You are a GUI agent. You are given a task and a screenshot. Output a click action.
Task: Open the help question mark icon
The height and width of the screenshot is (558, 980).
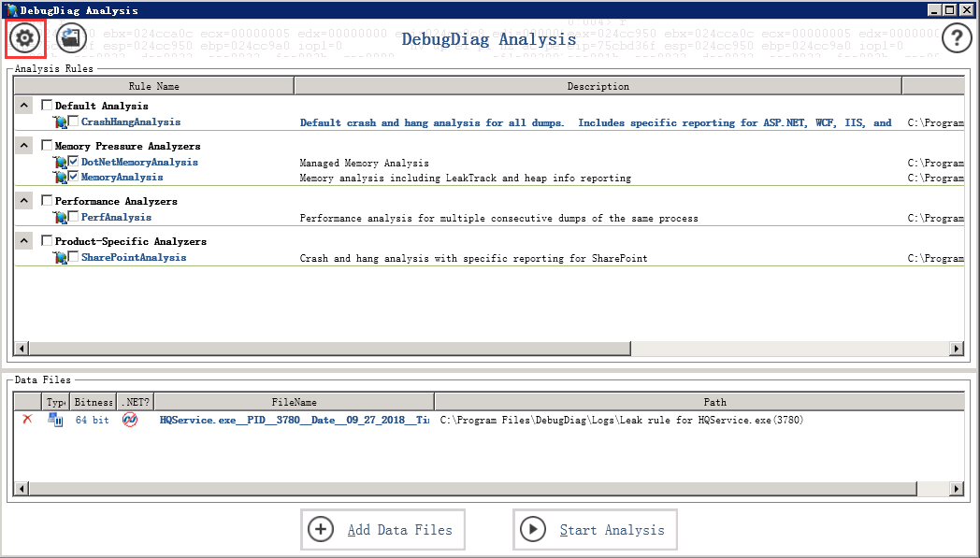[957, 38]
